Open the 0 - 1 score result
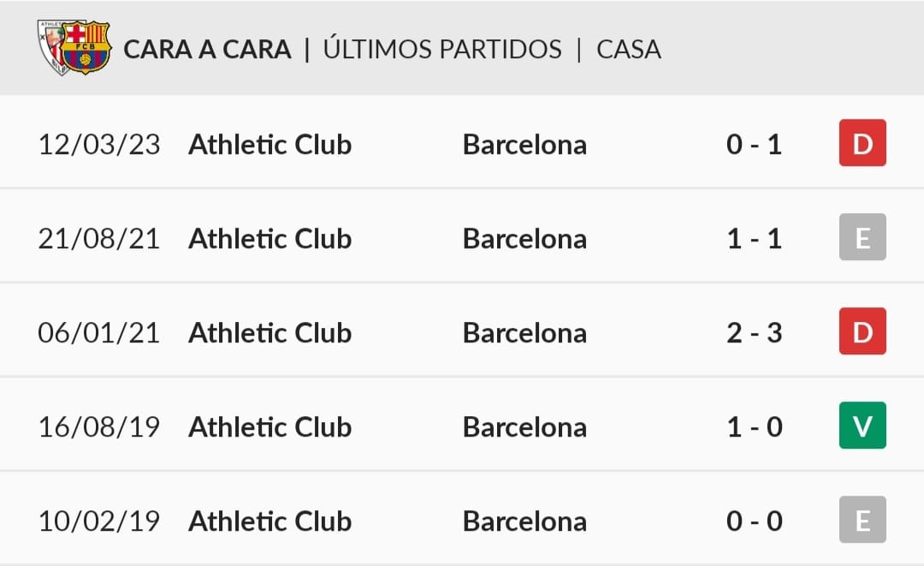The image size is (924, 566). point(755,145)
